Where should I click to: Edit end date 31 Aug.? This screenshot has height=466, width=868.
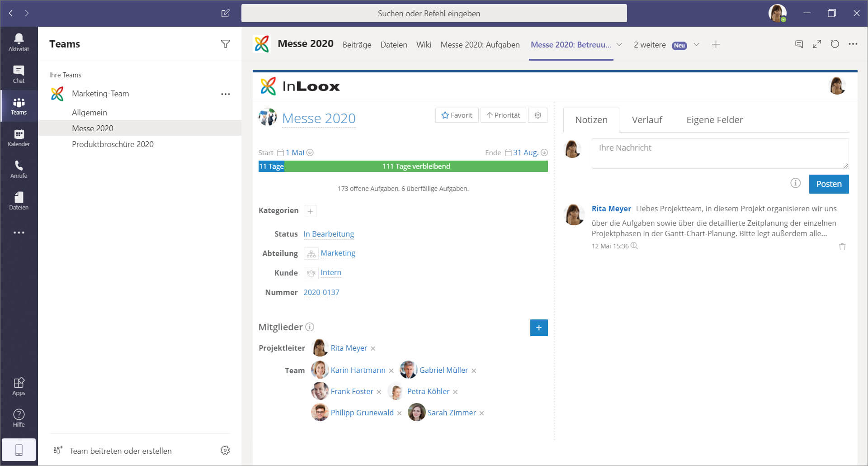pyautogui.click(x=526, y=152)
